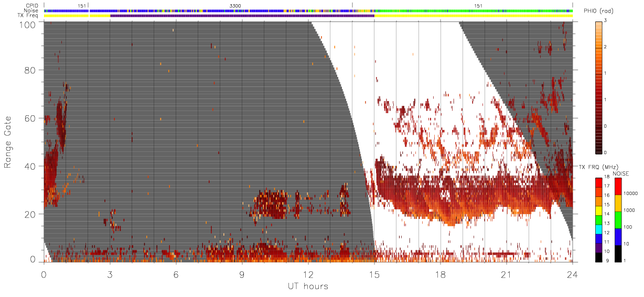Viewport: 644px width, 297px height.
Task: Click the black swatch in the TX FRQ legend
Action: pos(599,257)
